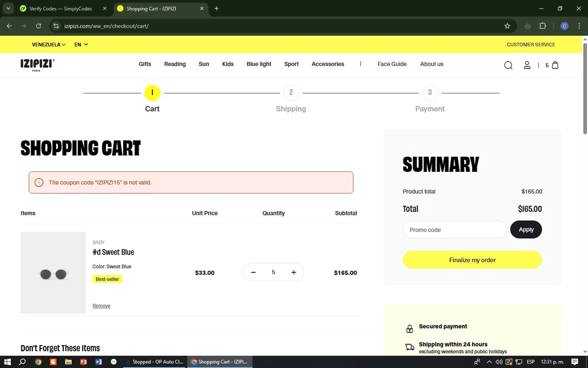This screenshot has height=368, width=588.
Task: Decrease quantity with the minus icon
Action: pyautogui.click(x=253, y=272)
